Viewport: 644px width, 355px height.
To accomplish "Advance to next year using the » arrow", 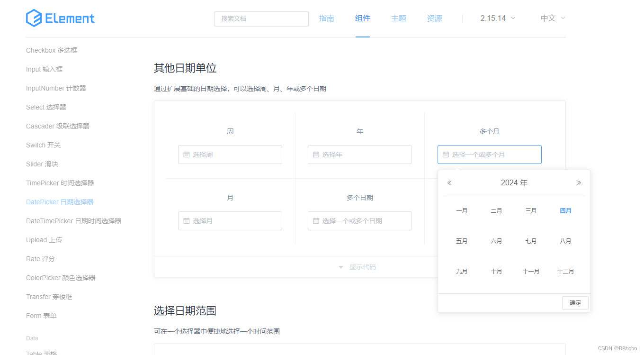I will (x=579, y=182).
